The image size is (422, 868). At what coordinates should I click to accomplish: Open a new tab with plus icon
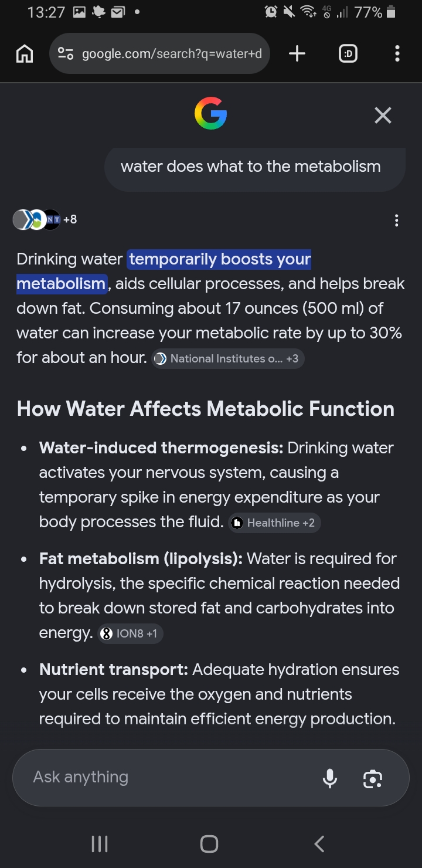[x=297, y=54]
